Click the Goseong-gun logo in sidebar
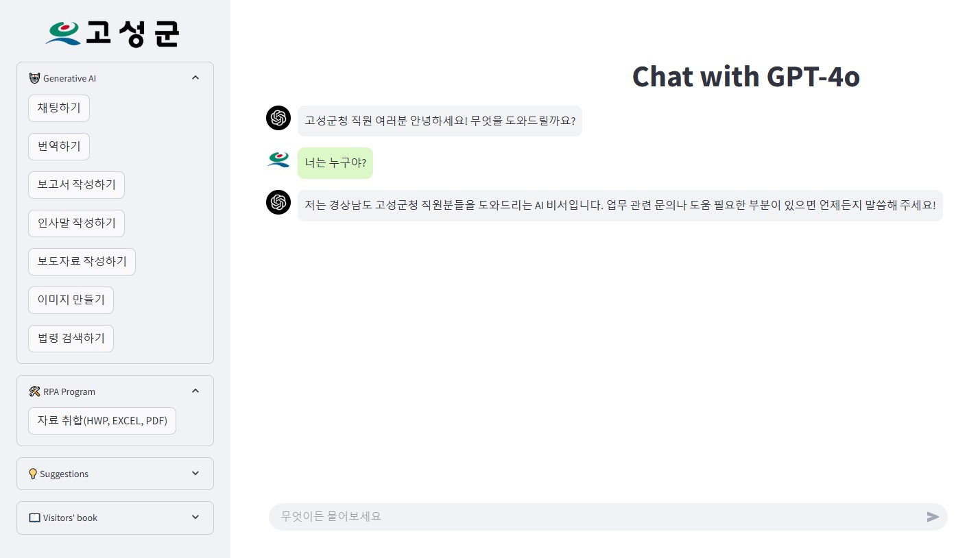 click(114, 33)
